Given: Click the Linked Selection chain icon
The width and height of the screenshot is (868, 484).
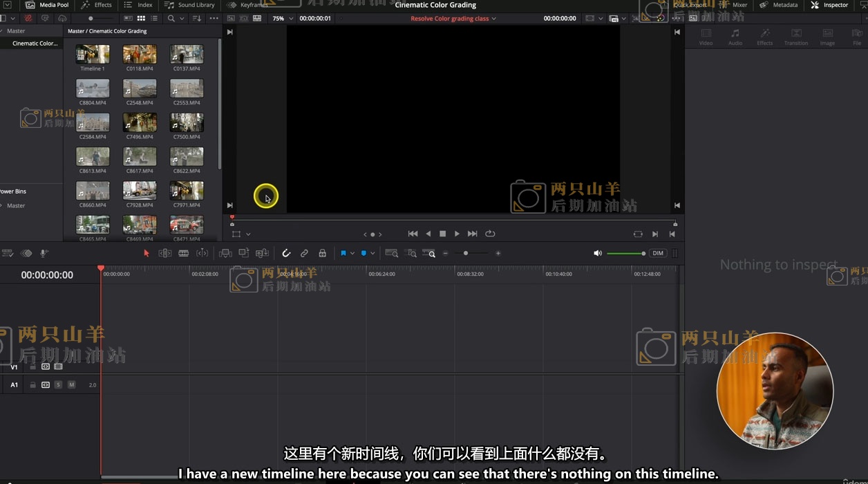Looking at the screenshot, I should point(304,254).
